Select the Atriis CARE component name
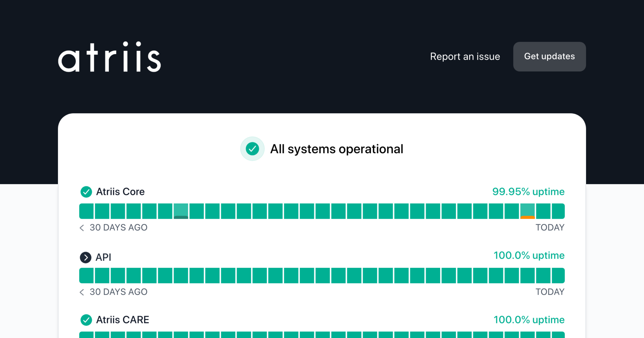Screen dimensions: 644x338 coord(122,320)
